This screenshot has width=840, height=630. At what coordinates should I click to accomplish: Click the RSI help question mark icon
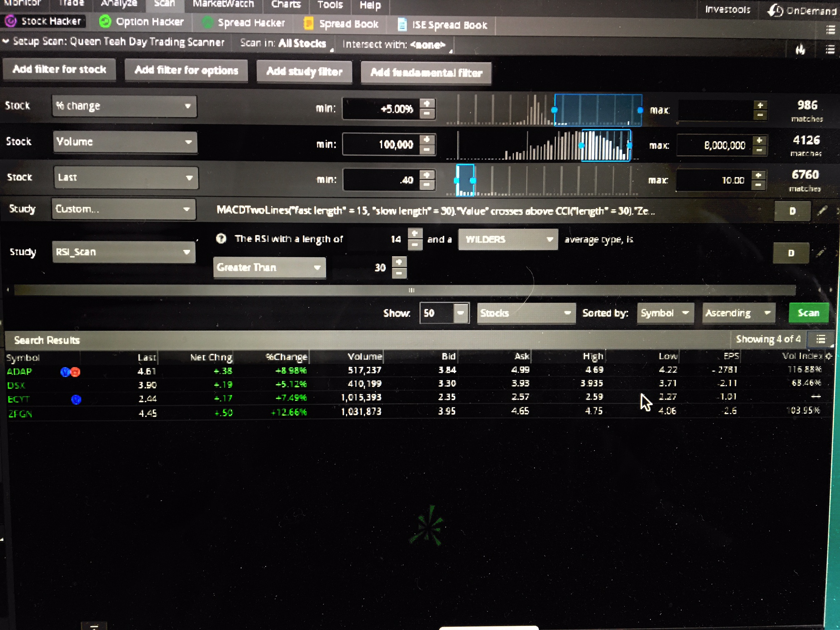(221, 239)
